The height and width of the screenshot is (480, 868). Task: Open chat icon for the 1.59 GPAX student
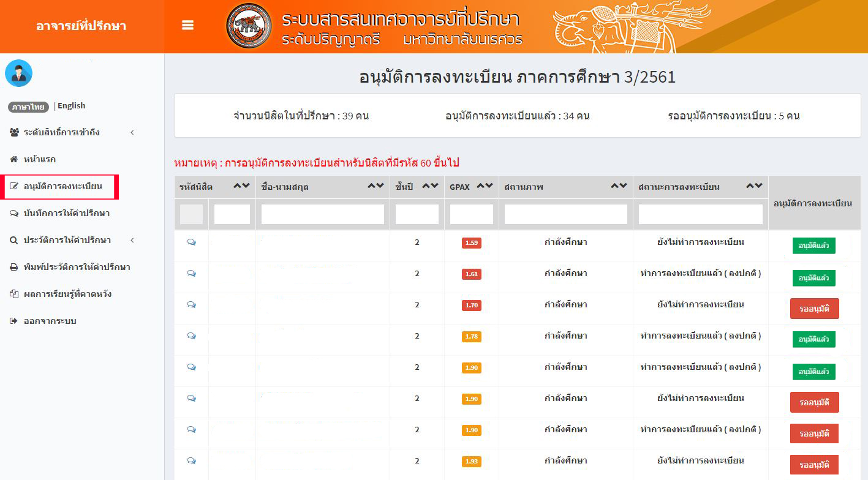[x=191, y=242]
